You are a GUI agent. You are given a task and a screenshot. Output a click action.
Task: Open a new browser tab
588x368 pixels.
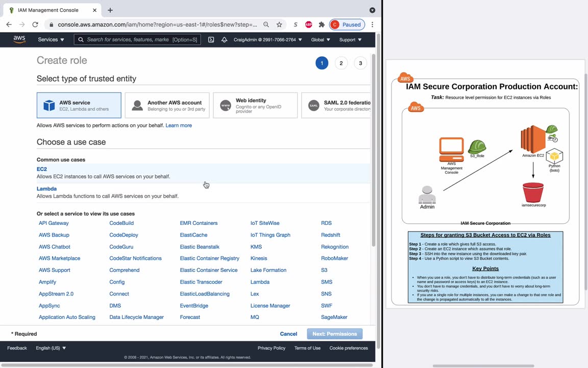pyautogui.click(x=110, y=10)
